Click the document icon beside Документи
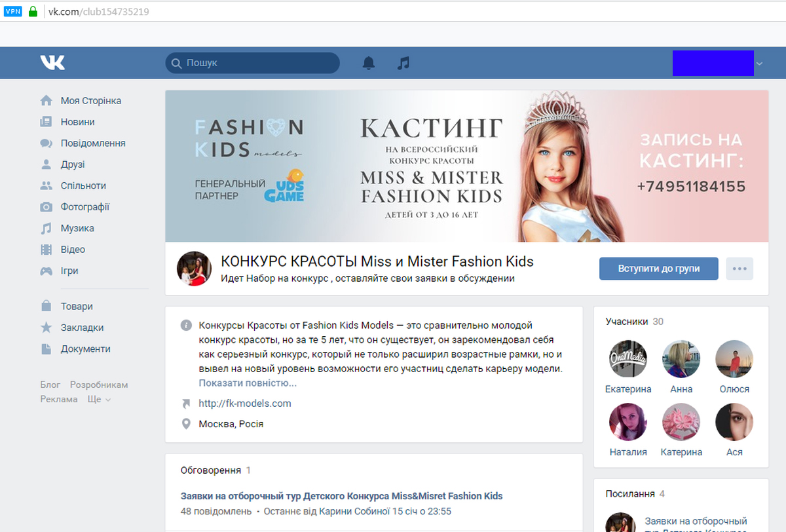The height and width of the screenshot is (532, 786). [x=46, y=349]
